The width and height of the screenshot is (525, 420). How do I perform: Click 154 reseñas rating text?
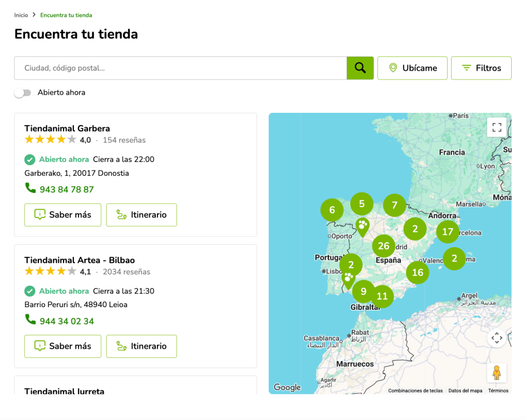tap(124, 140)
